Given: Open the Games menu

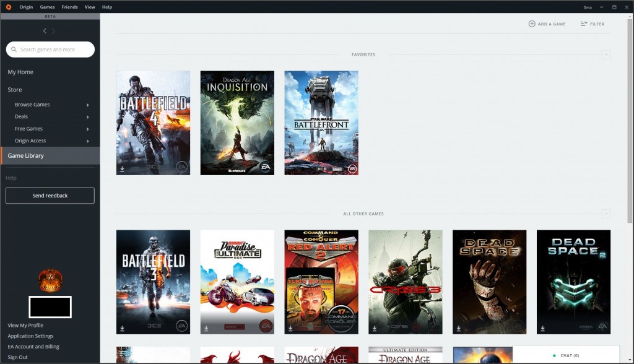Looking at the screenshot, I should pyautogui.click(x=47, y=7).
